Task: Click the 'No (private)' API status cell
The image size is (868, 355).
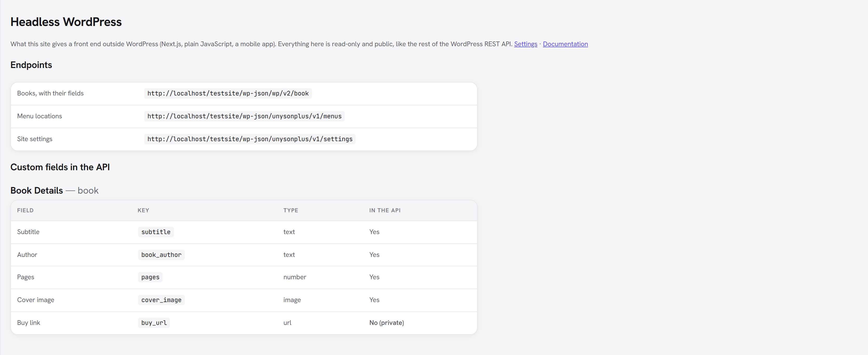Action: [x=386, y=323]
